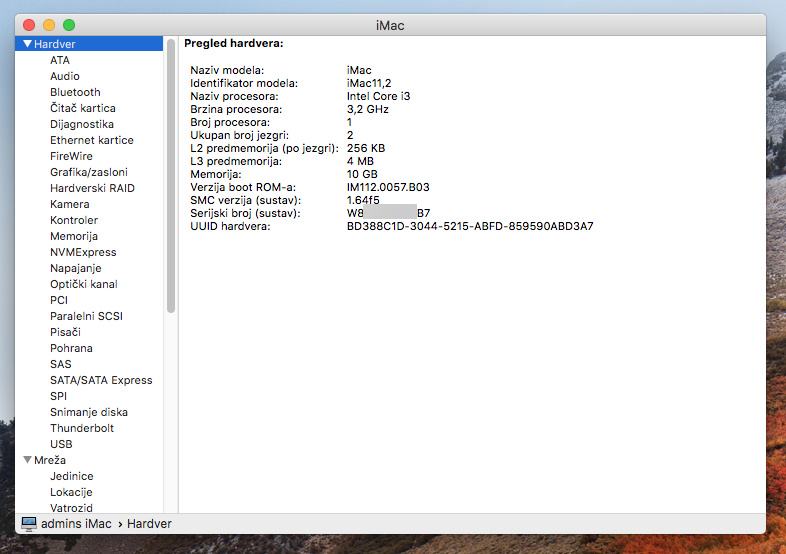Open Optički kanal section
Image resolution: width=786 pixels, height=554 pixels.
click(84, 284)
